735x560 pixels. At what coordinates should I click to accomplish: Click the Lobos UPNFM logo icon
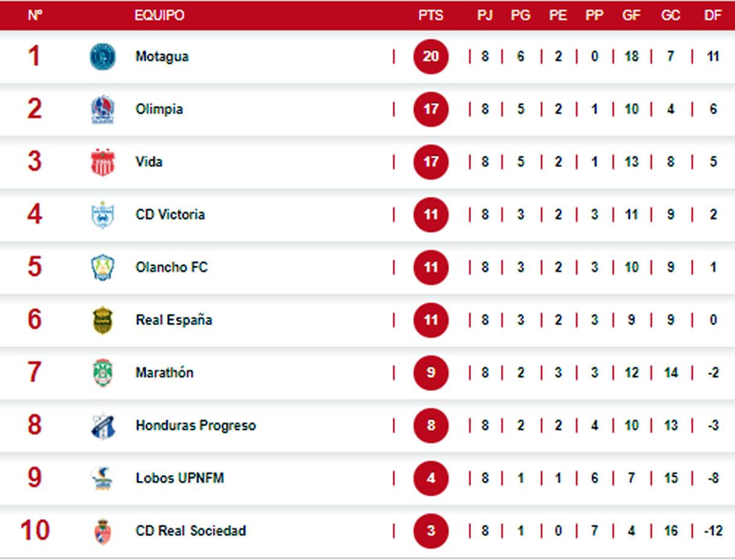[103, 479]
